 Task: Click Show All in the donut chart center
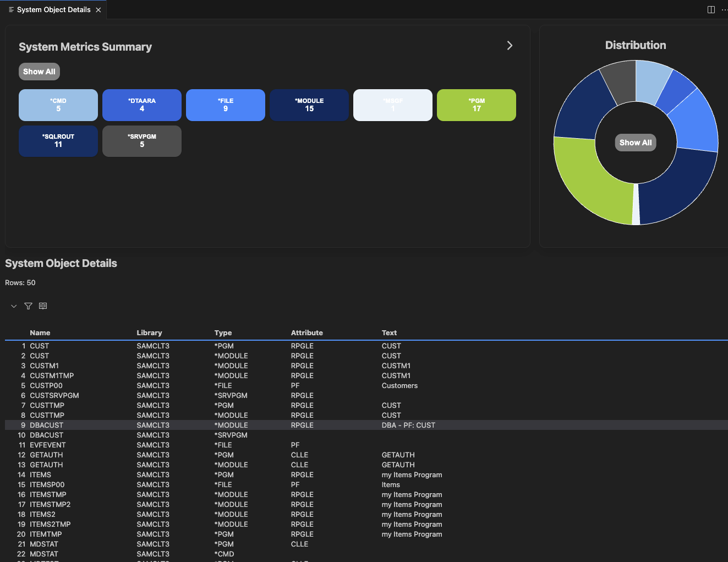tap(636, 143)
